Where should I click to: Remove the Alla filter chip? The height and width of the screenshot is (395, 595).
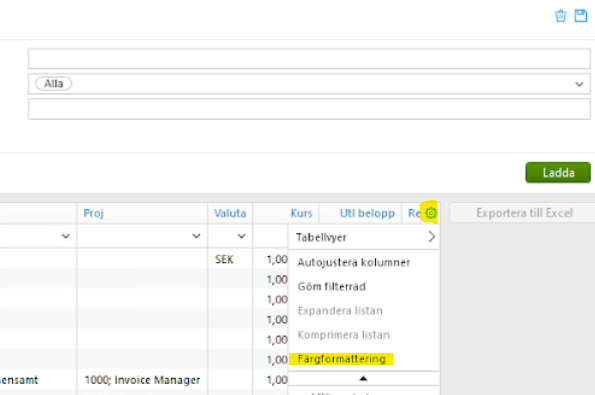[53, 84]
